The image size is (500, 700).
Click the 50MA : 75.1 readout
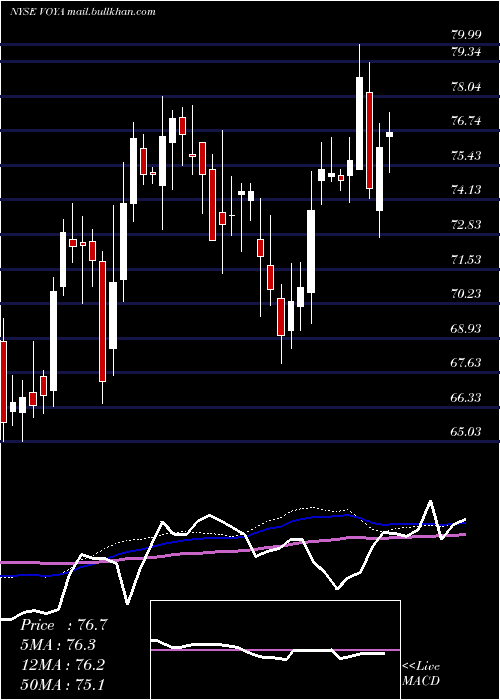point(62,684)
